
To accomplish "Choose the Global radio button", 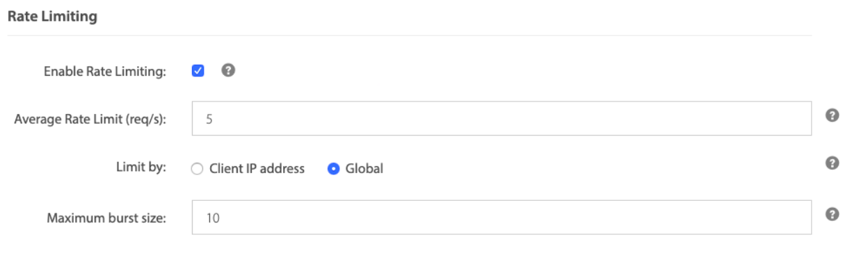I will tap(333, 168).
